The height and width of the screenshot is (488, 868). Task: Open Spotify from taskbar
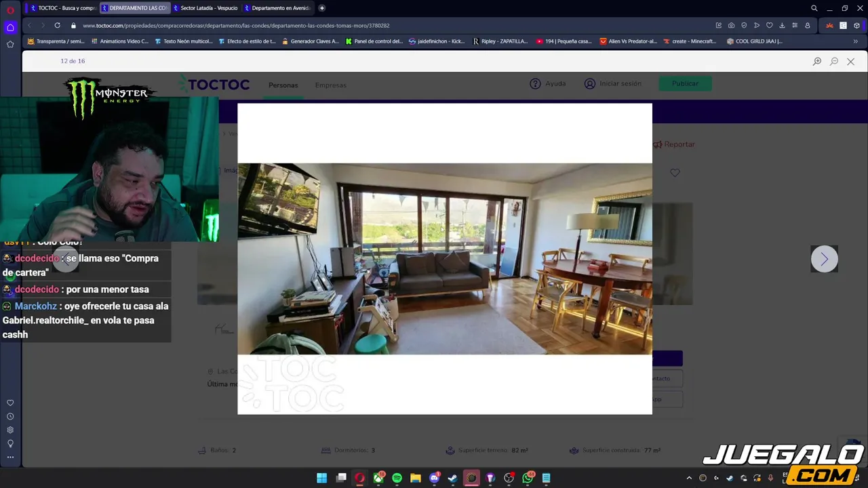coord(397,478)
